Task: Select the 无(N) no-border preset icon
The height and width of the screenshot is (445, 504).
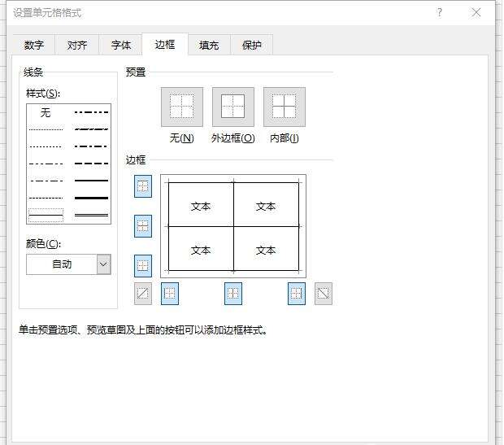Action: coord(182,107)
